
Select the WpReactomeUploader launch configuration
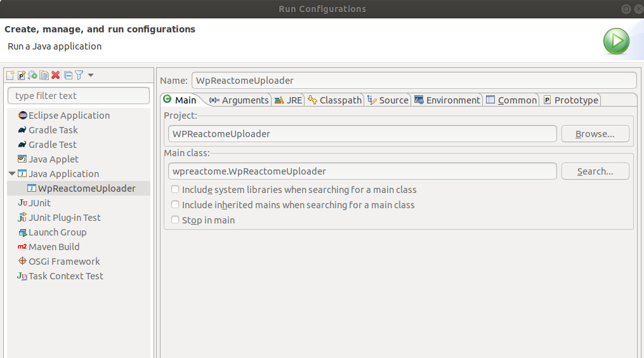87,189
